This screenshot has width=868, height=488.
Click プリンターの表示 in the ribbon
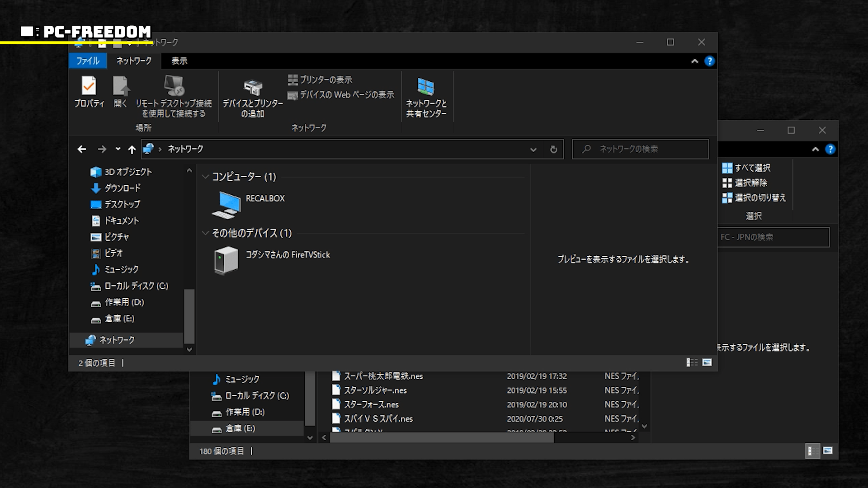320,80
